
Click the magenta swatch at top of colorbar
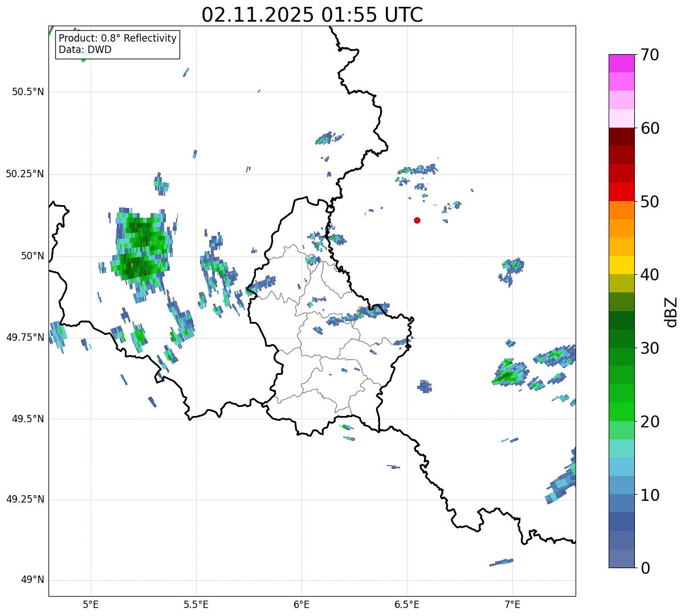point(621,63)
